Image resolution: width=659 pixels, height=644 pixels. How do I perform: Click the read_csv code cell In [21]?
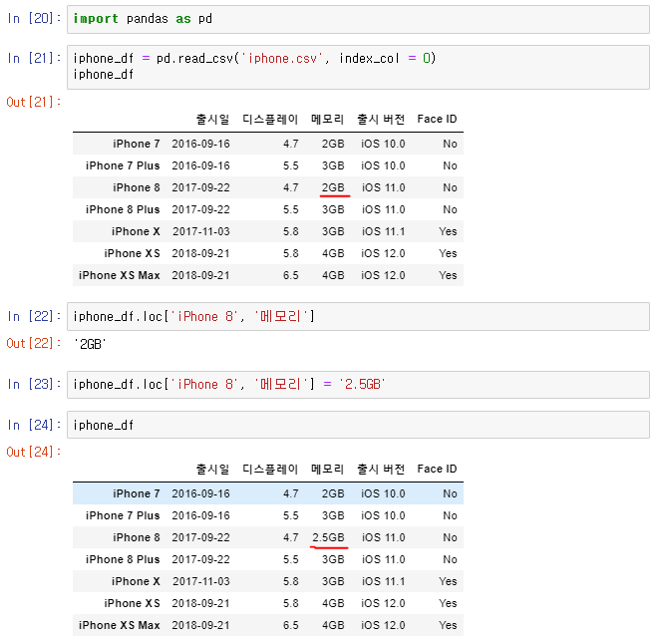(358, 67)
